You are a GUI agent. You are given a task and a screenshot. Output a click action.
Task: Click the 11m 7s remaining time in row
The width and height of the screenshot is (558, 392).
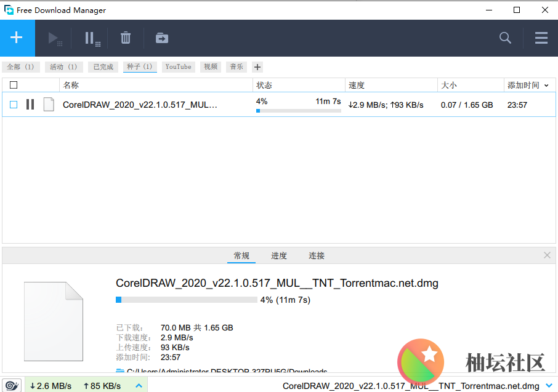[x=328, y=101]
